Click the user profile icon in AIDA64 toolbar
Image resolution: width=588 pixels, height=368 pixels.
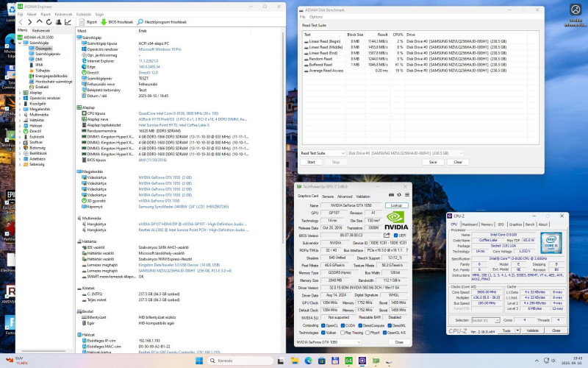[59, 22]
